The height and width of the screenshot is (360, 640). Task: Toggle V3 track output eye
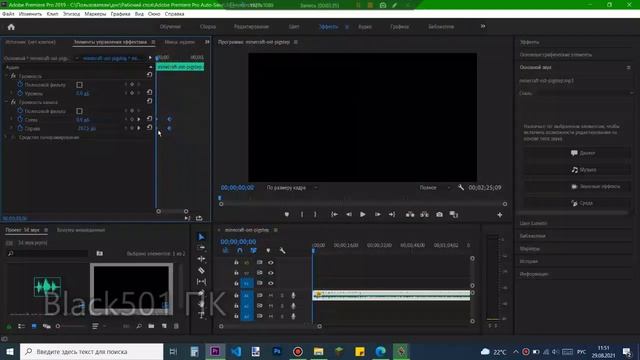click(271, 262)
